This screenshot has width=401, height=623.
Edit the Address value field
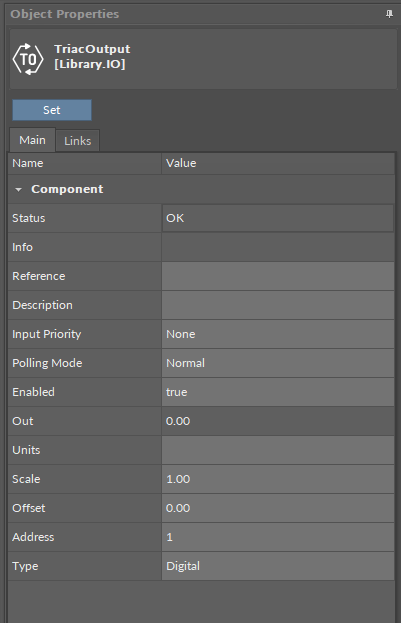coord(278,537)
